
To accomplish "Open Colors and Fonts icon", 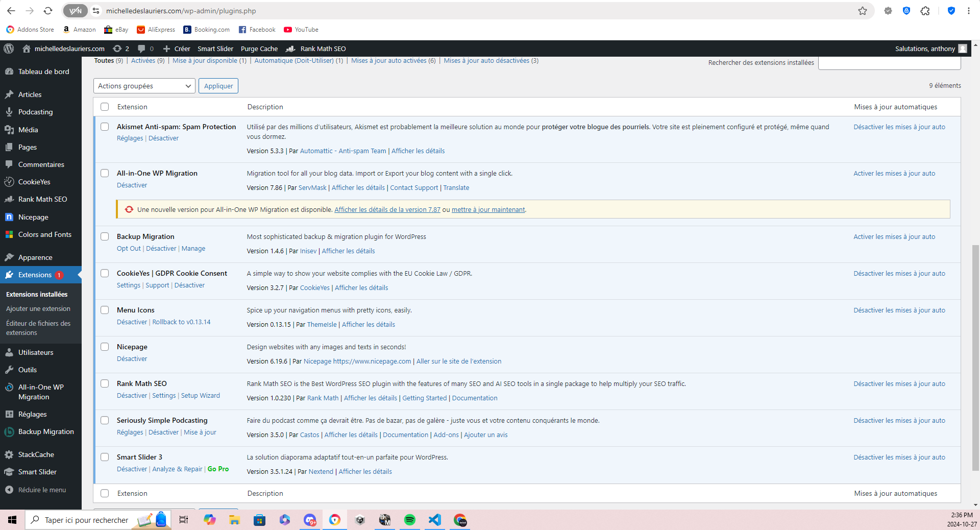I will pyautogui.click(x=9, y=234).
